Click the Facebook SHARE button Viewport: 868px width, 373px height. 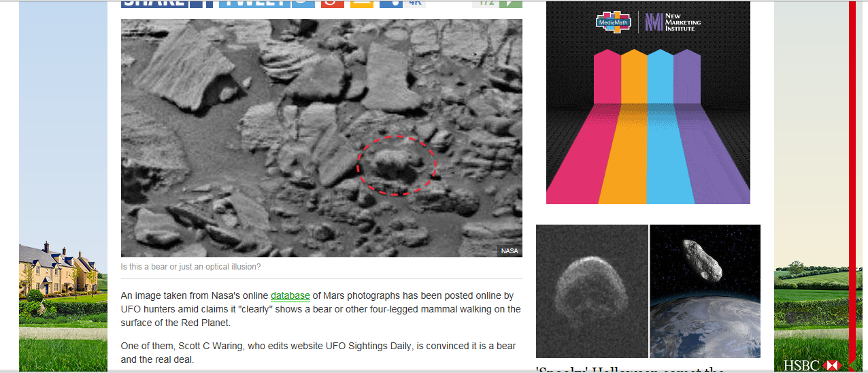click(167, 3)
